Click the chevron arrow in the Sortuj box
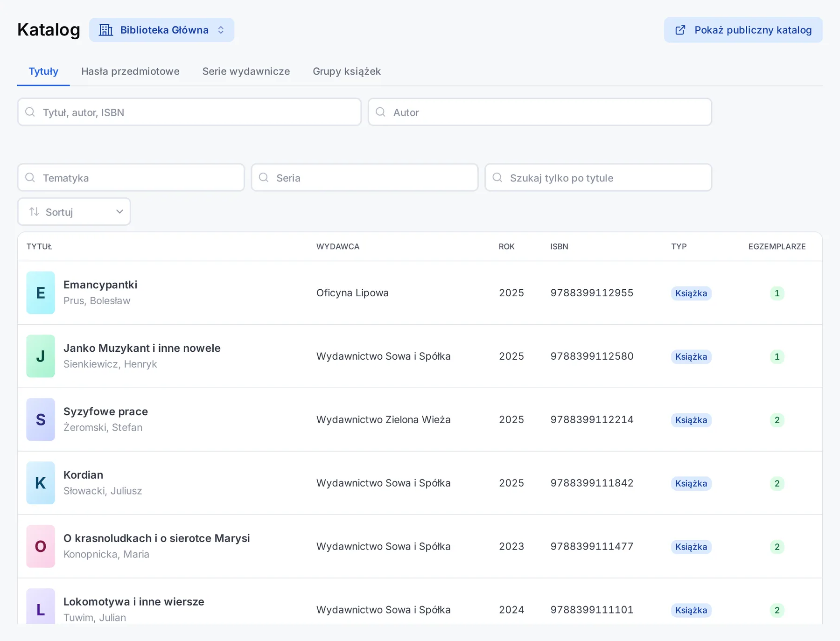 [x=119, y=212]
